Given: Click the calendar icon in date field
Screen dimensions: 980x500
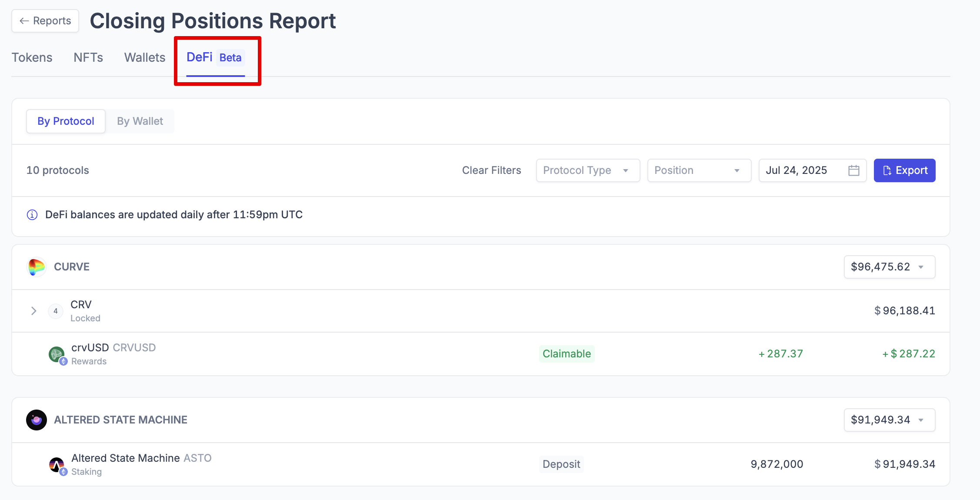Looking at the screenshot, I should [853, 170].
